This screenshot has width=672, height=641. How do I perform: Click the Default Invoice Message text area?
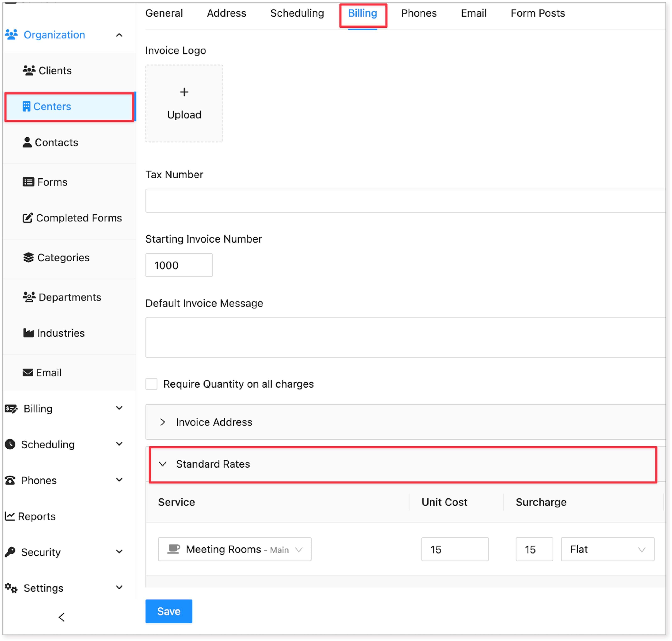pos(405,337)
